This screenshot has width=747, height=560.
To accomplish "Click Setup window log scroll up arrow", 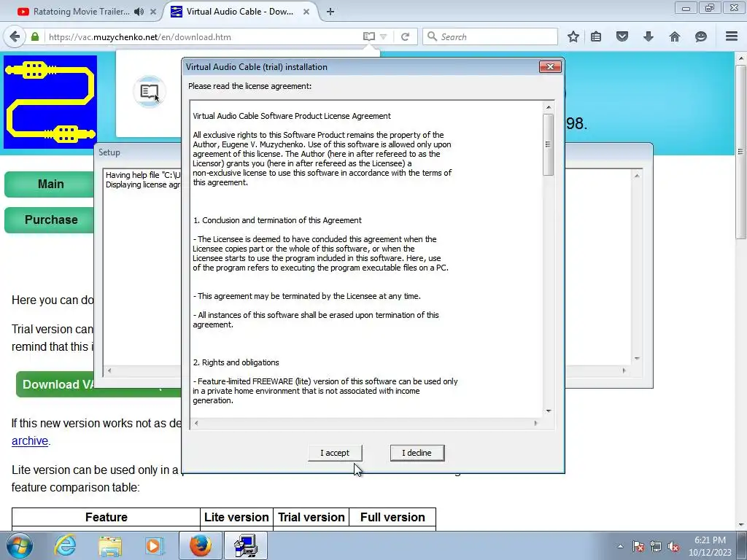I will [x=637, y=176].
